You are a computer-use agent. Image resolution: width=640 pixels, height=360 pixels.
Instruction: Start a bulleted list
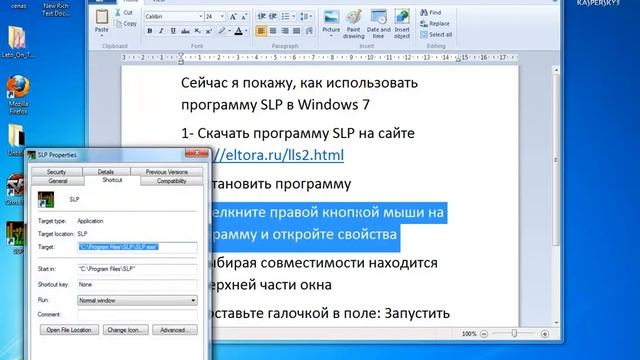285,16
